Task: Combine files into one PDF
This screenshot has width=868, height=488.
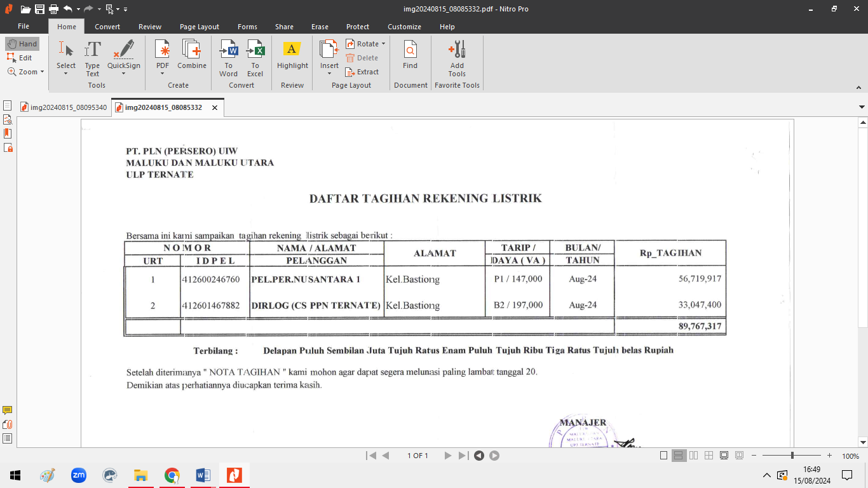Action: pos(192,55)
